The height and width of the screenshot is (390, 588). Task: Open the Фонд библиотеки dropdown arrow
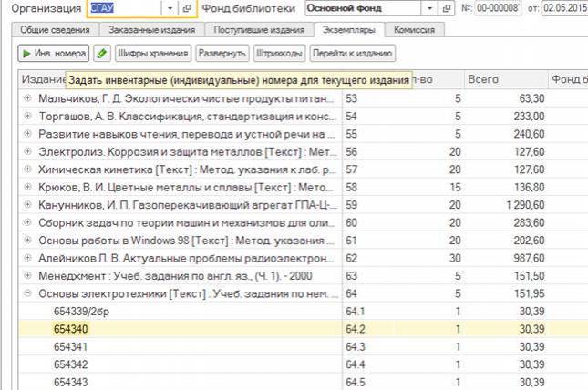click(428, 8)
